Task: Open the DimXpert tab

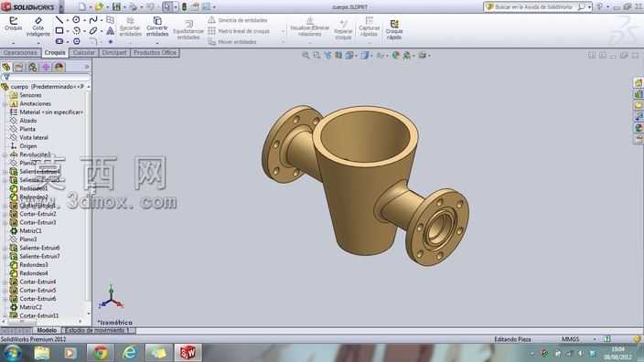Action: click(x=114, y=52)
